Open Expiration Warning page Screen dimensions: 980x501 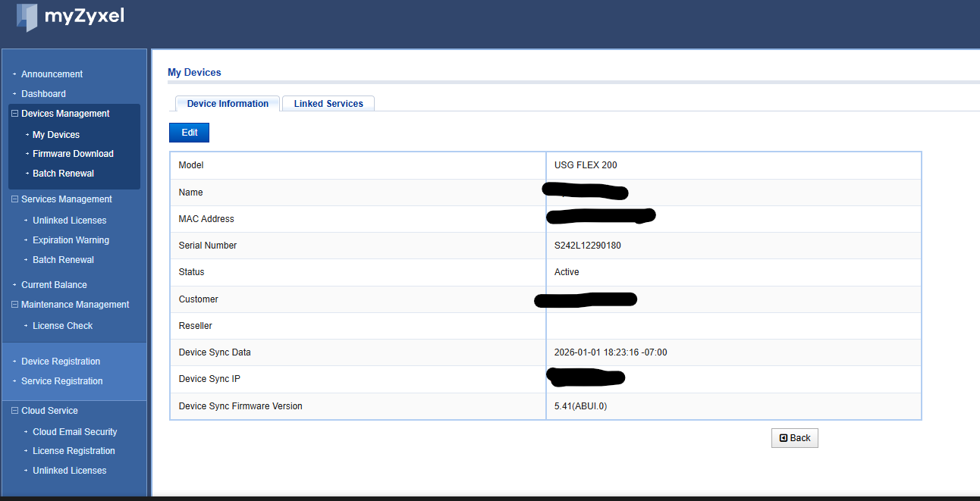[x=71, y=240]
